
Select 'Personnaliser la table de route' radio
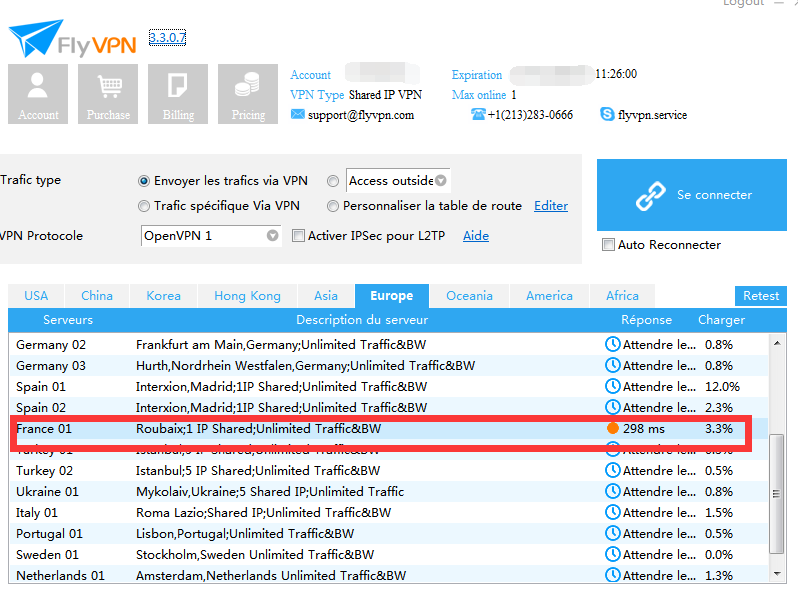[333, 206]
